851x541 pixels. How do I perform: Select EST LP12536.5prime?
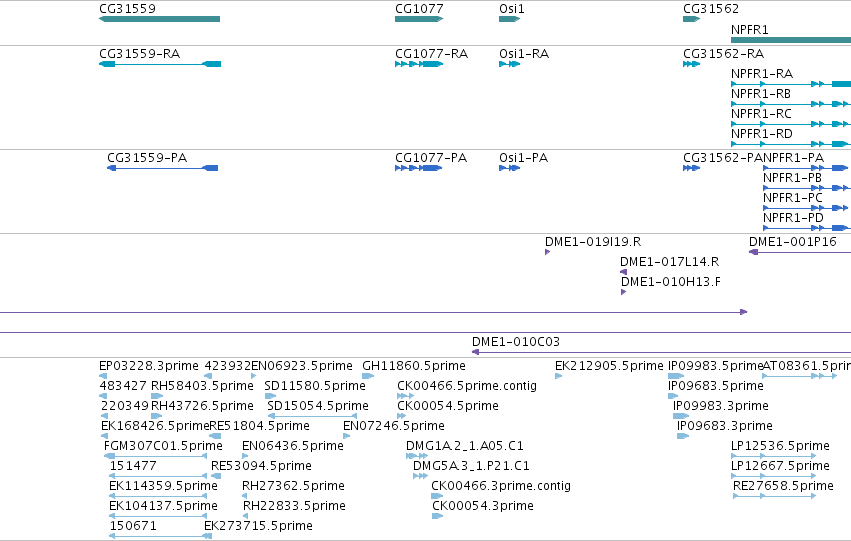click(x=774, y=456)
